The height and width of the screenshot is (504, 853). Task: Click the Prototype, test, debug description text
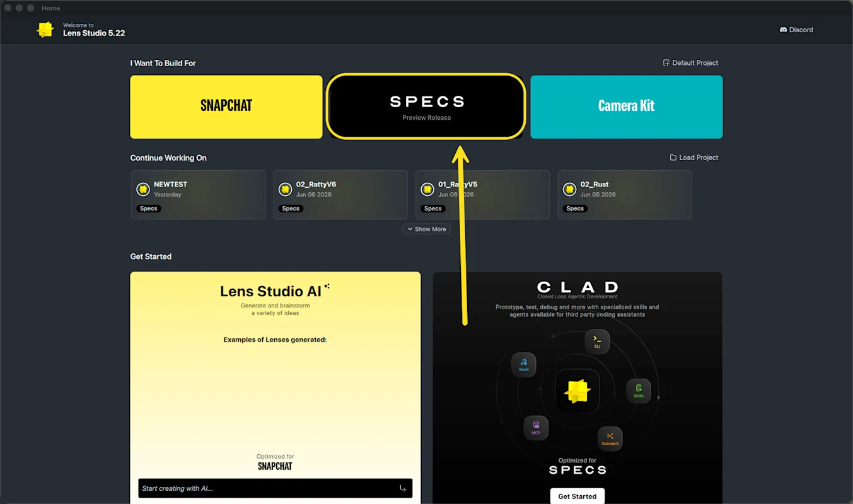pos(577,311)
